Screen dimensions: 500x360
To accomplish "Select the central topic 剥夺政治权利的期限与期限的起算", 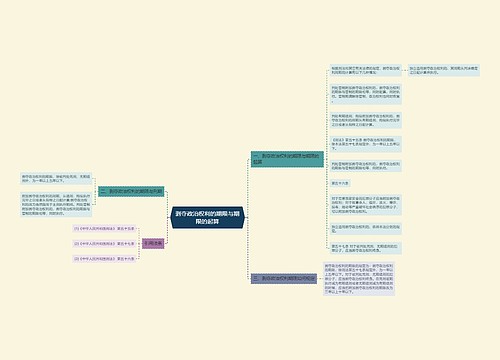I will point(207,217).
